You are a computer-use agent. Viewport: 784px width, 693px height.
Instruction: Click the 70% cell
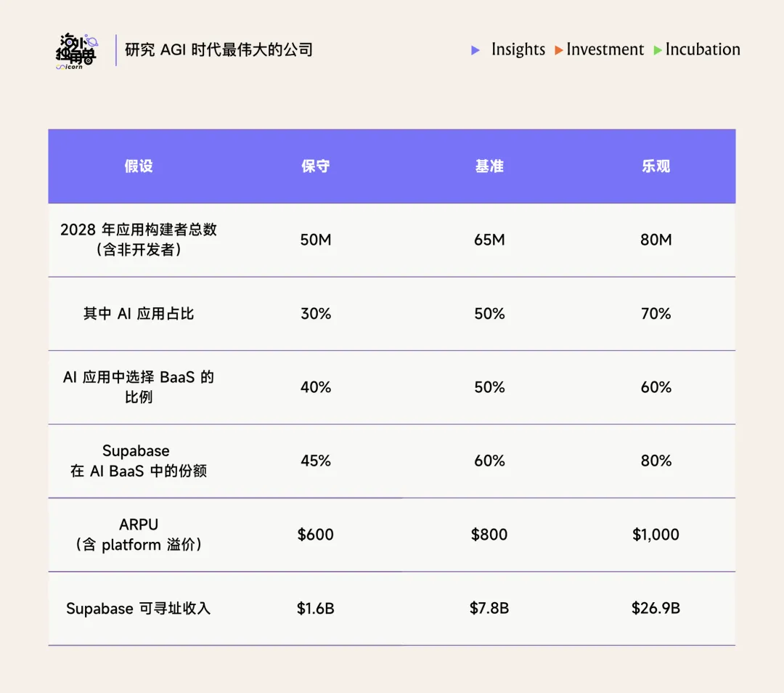[656, 314]
